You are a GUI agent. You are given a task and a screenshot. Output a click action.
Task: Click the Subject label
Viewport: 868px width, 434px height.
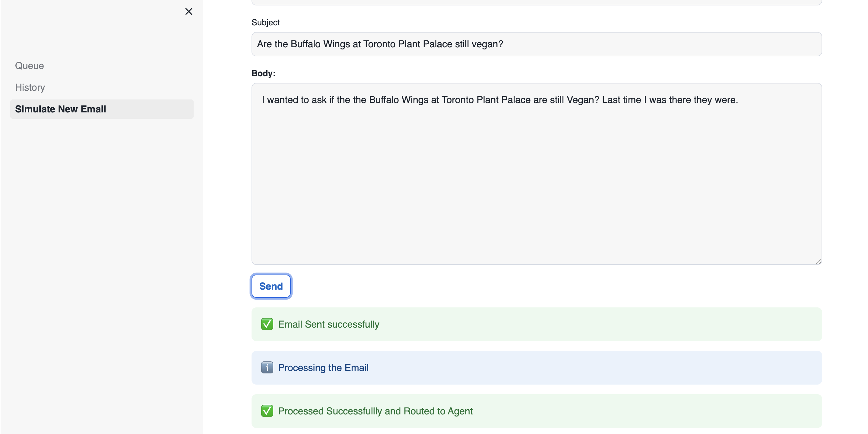click(265, 22)
